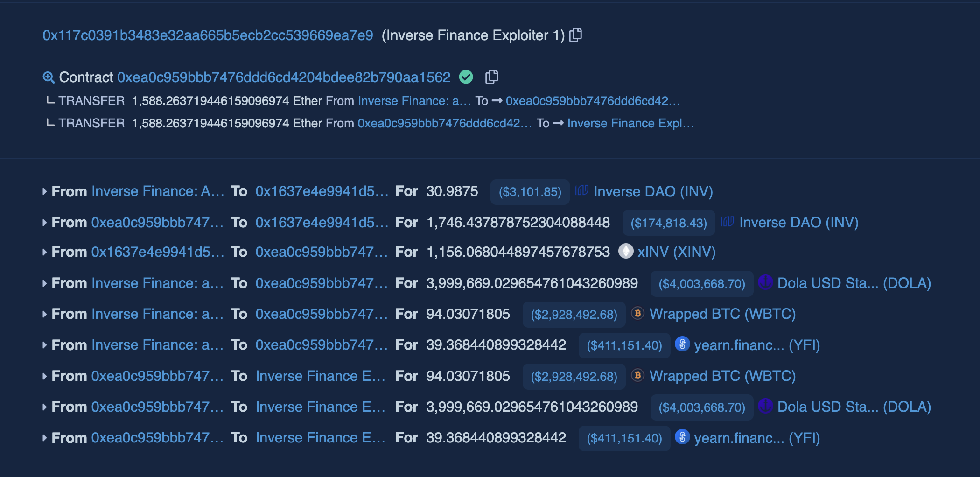Click the green verified checkmark badge
980x477 pixels.
point(466,77)
